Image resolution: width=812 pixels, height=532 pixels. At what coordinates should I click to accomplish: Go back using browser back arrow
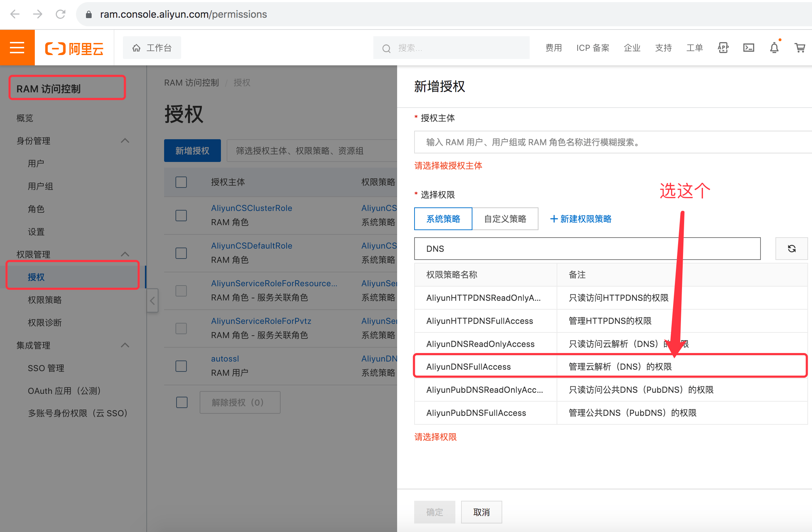coord(15,14)
